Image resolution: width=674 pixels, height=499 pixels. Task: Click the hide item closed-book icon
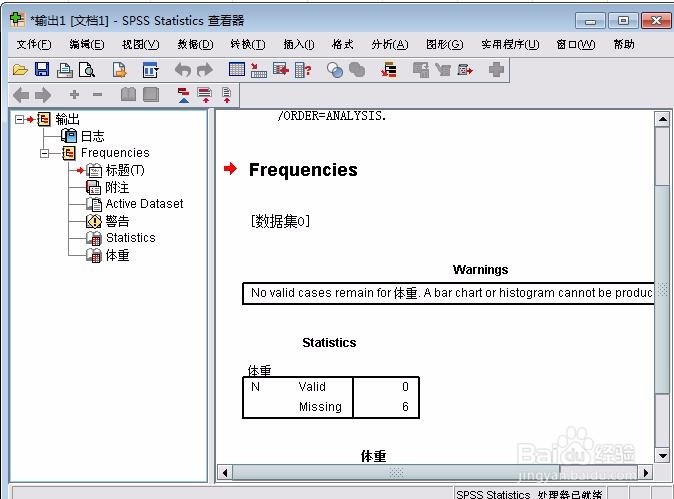(x=150, y=95)
